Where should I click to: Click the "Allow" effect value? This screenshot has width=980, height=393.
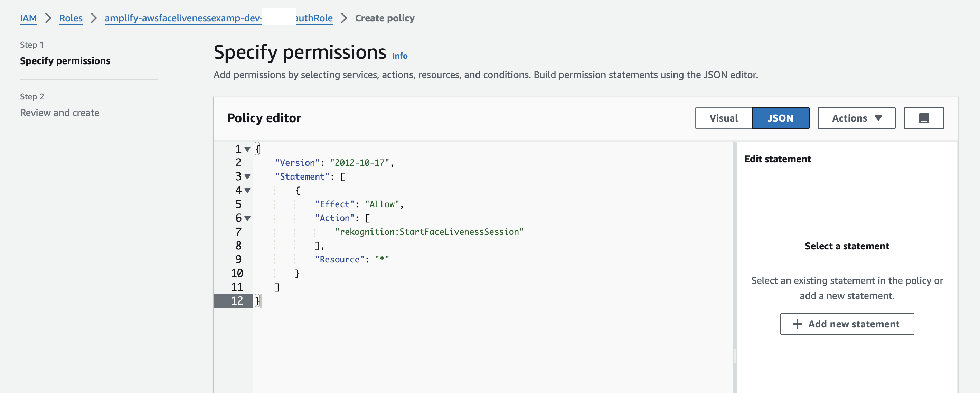382,204
